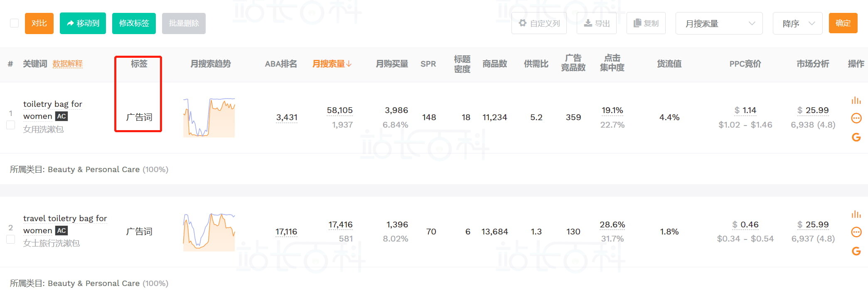Click the 修改标签 button
Screen dimensions: 868x296
[134, 23]
